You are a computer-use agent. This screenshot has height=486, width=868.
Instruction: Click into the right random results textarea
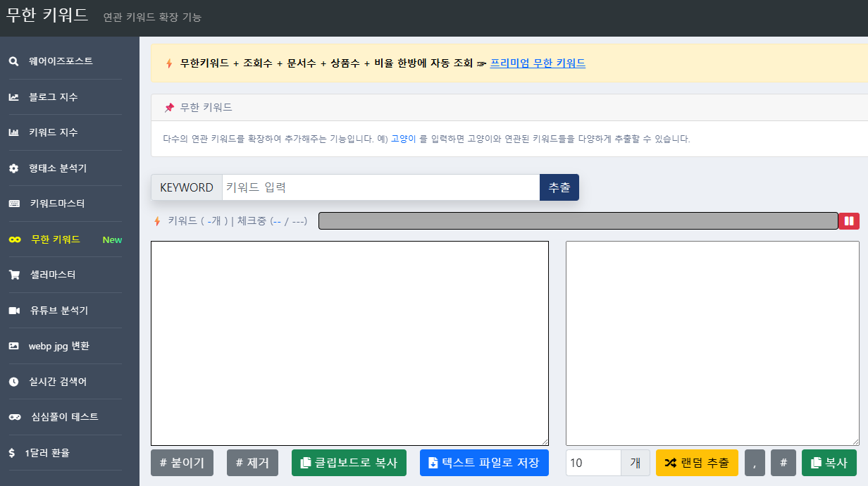point(712,343)
